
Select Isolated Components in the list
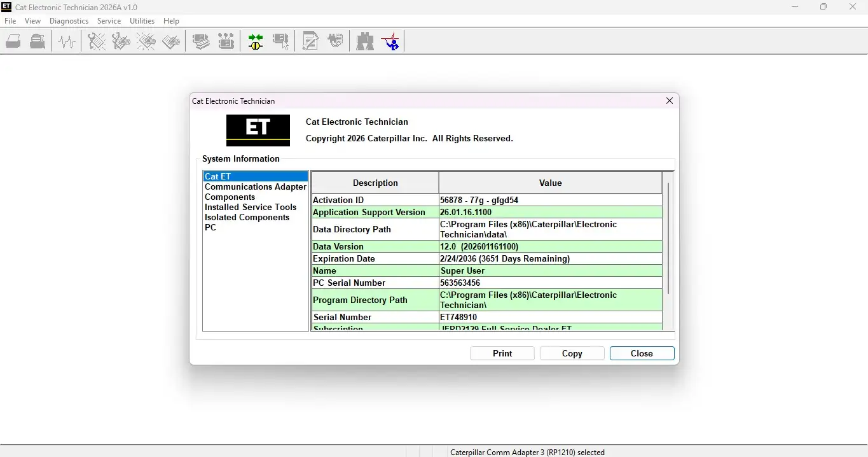(256, 217)
